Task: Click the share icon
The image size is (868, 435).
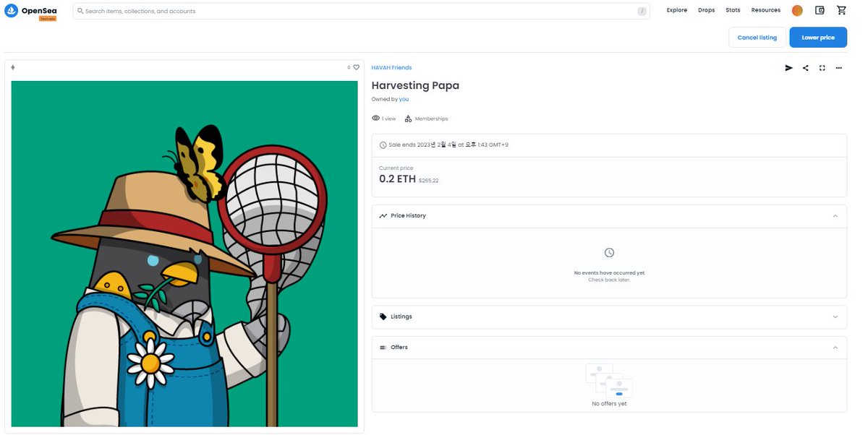Action: pyautogui.click(x=806, y=68)
